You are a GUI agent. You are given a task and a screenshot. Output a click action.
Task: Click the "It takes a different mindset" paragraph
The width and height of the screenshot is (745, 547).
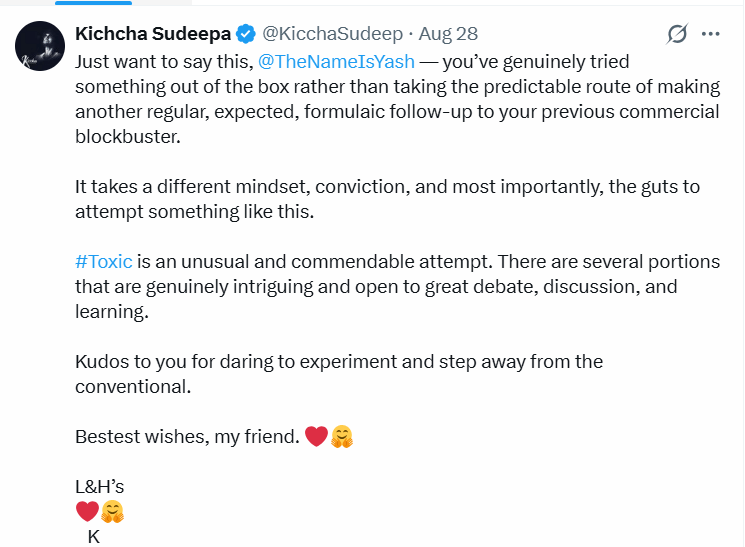387,199
